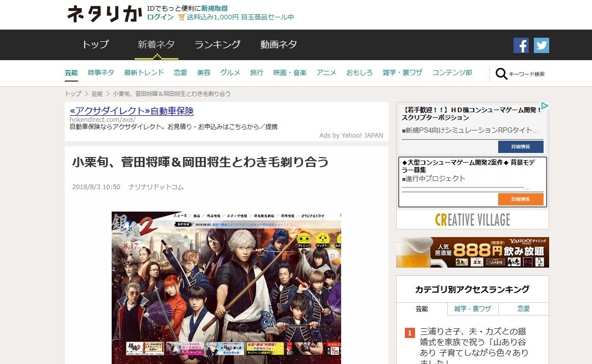Open the 新着ネタ navigation tab
Screen dimensions: 592x364
(x=157, y=44)
